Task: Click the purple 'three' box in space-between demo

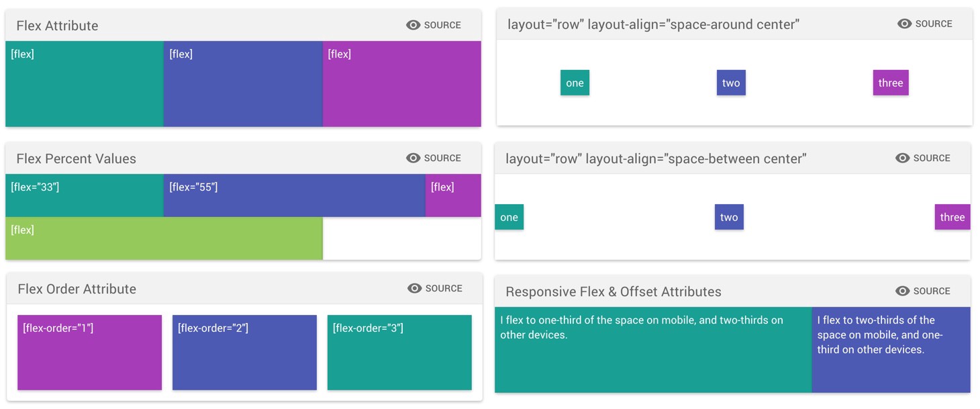Action: point(952,217)
